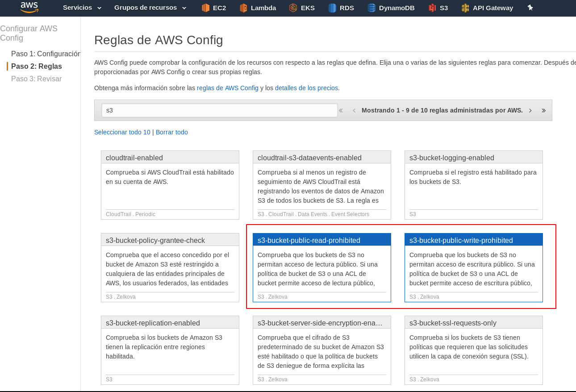Open the Lambda service shortcut icon
The image size is (576, 392).
[x=243, y=8]
